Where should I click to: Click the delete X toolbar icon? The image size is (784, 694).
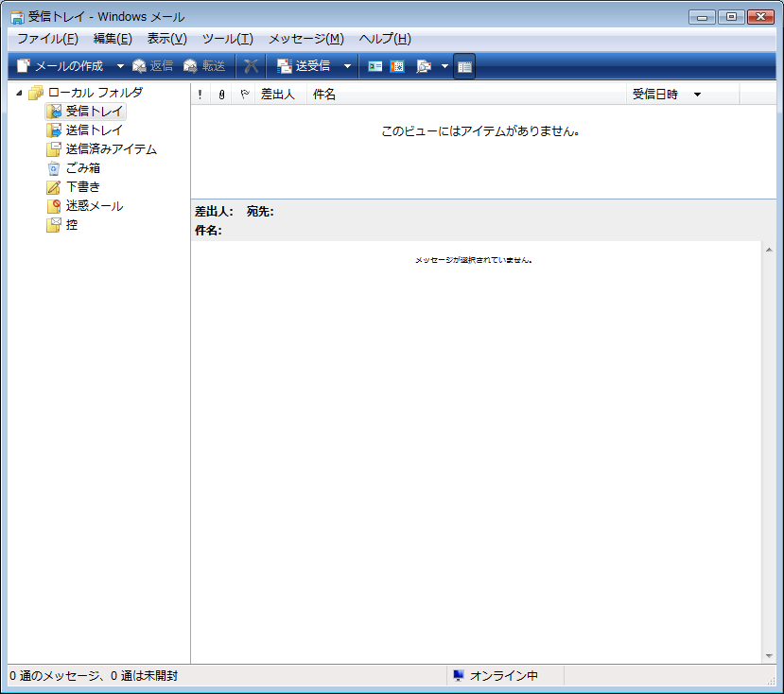click(251, 66)
